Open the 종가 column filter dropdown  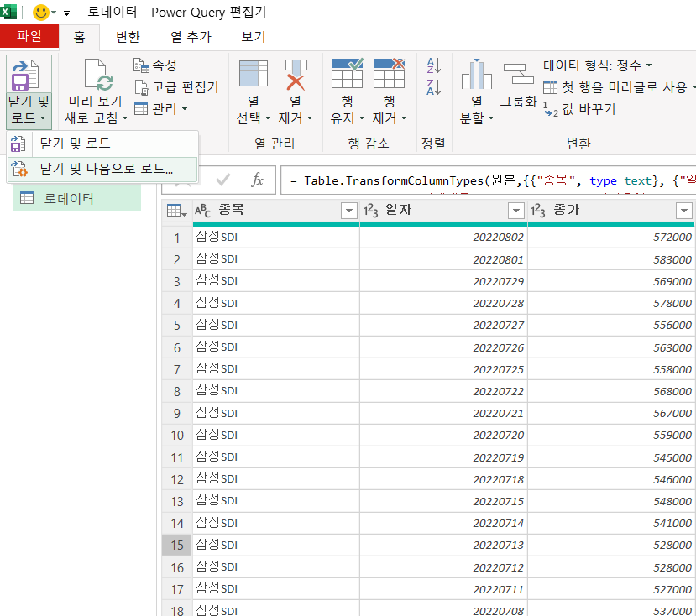click(684, 211)
